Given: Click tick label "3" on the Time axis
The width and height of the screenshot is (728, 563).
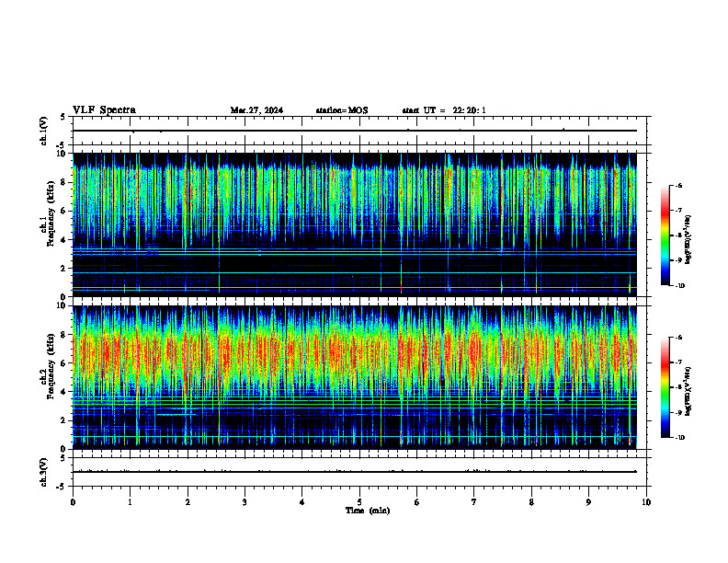Looking at the screenshot, I should point(245,502).
